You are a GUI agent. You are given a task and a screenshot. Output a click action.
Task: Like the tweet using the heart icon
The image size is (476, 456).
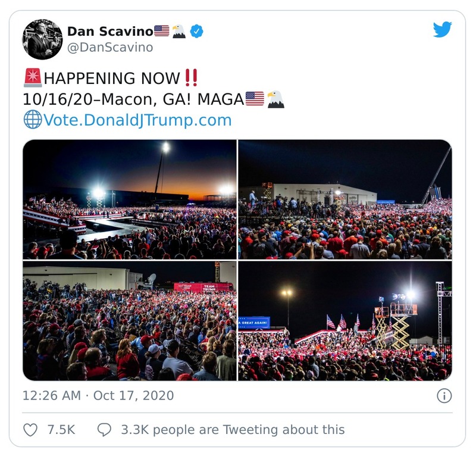30,427
